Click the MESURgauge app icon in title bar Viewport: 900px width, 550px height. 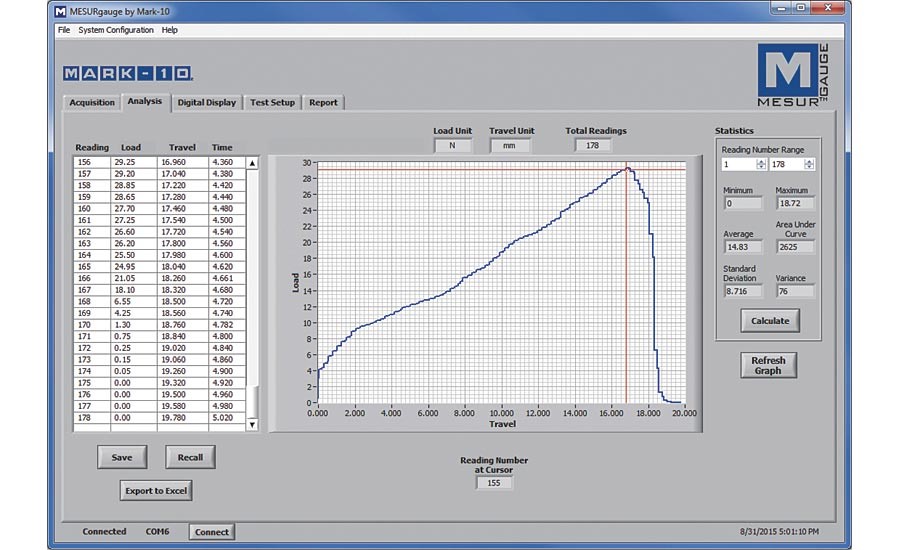(x=62, y=12)
